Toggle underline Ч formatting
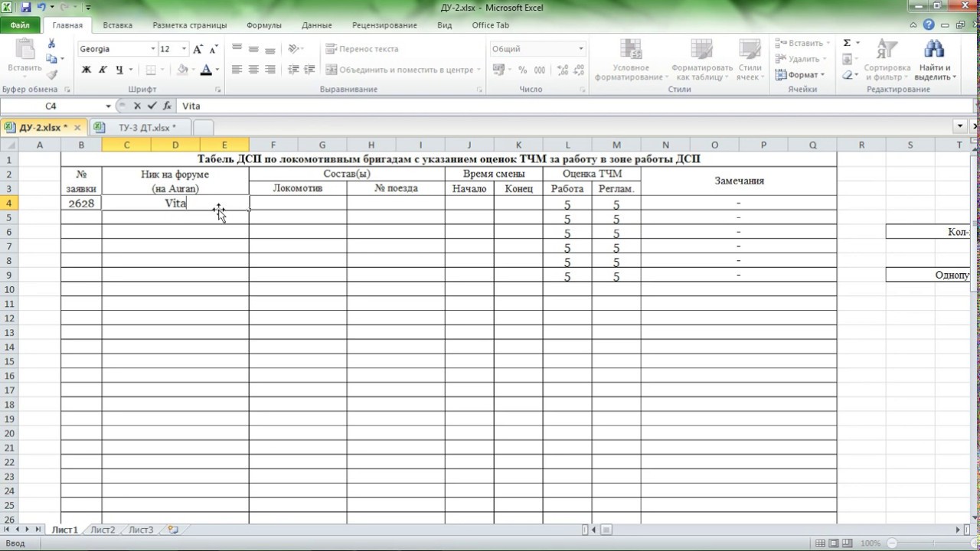980x551 pixels. 119,70
